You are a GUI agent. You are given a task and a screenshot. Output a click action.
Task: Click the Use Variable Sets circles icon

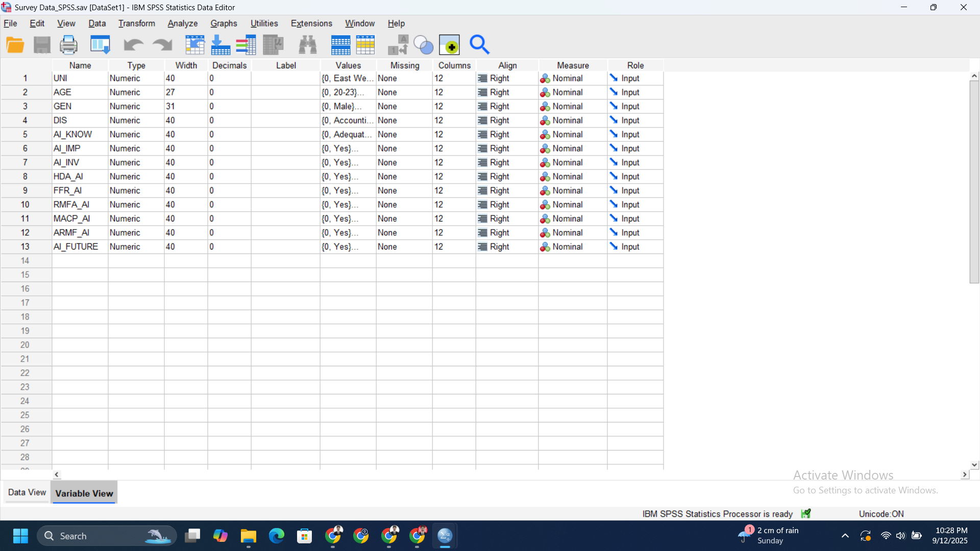[423, 45]
